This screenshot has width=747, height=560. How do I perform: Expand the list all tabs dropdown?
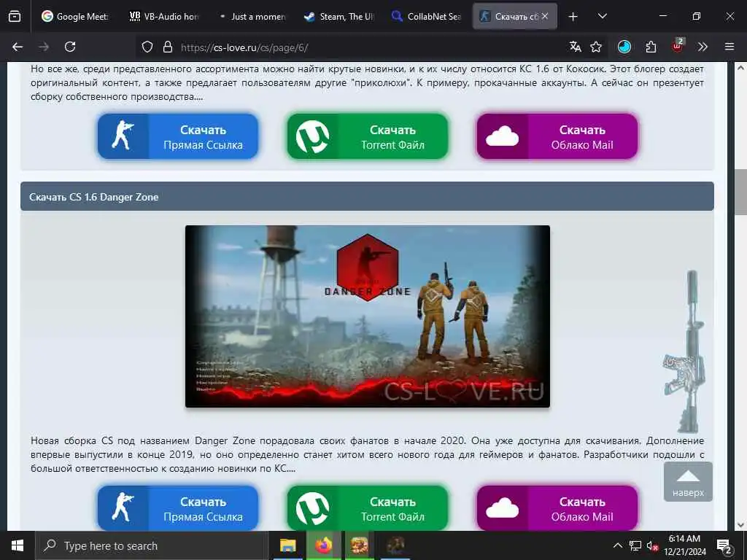pos(602,16)
